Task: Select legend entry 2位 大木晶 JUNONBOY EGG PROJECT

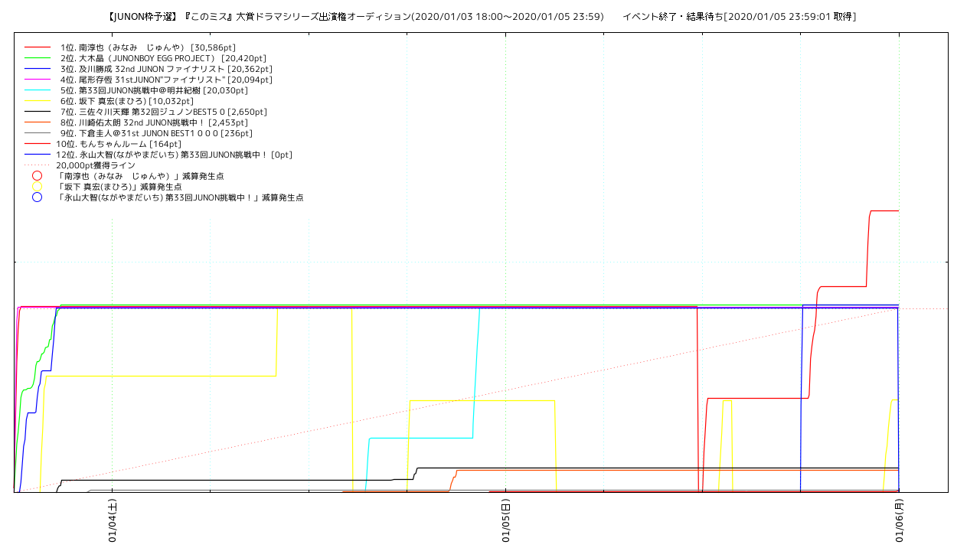Action: 163,58
